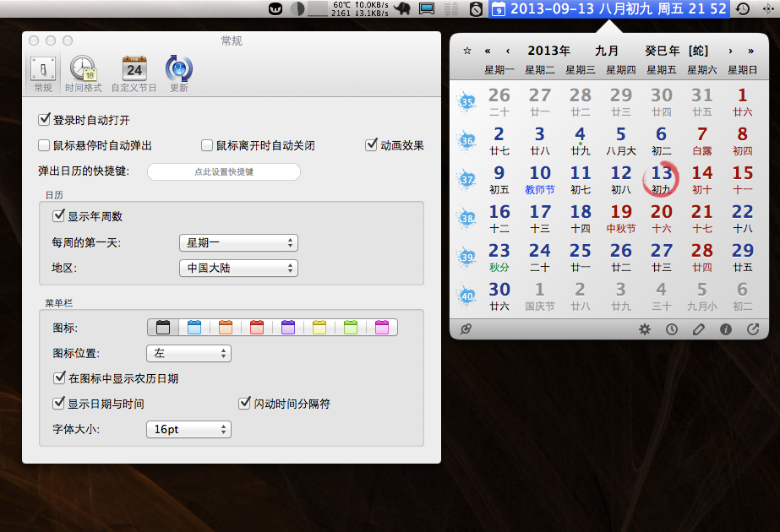Click the half-moon circle icon in the menu bar
The width and height of the screenshot is (780, 532).
297,9
